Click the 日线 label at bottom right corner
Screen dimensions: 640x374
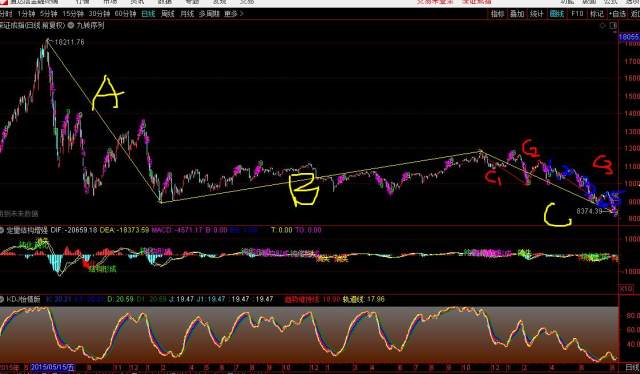coord(632,367)
